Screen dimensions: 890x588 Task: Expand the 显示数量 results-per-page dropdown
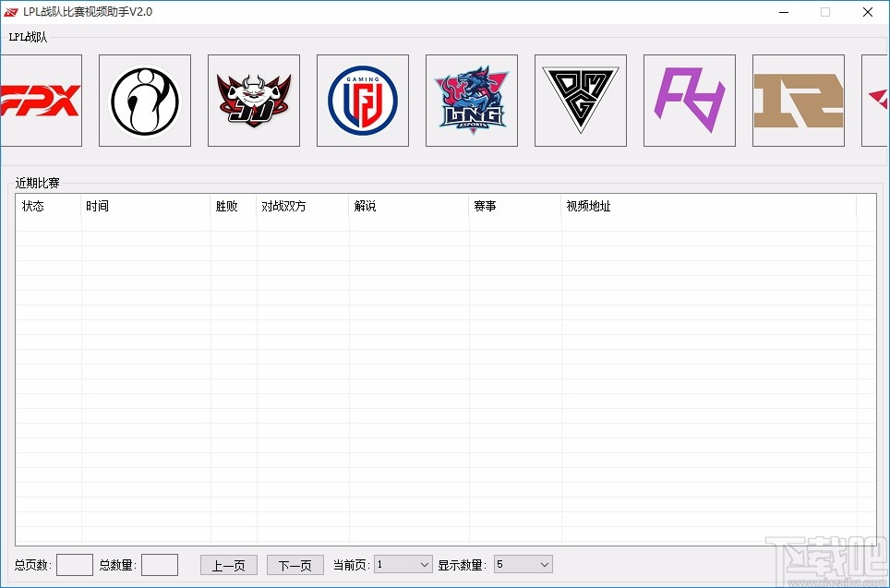[x=523, y=564]
